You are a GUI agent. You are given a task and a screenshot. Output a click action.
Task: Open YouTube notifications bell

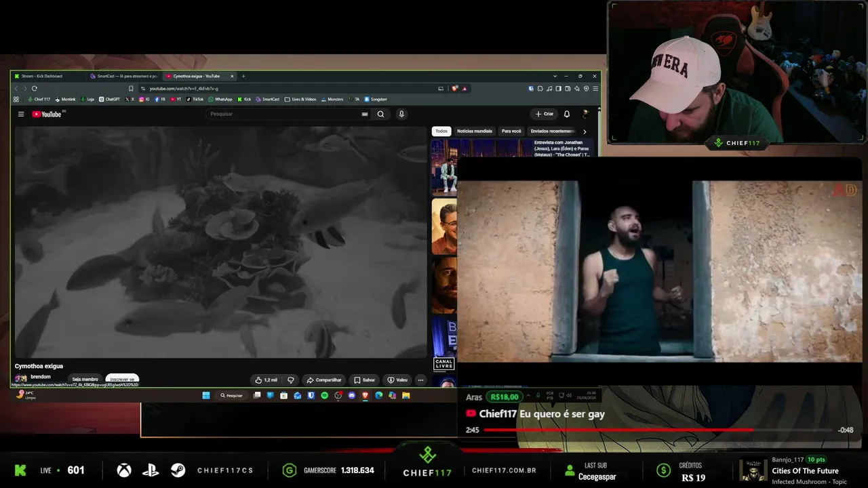pos(567,114)
